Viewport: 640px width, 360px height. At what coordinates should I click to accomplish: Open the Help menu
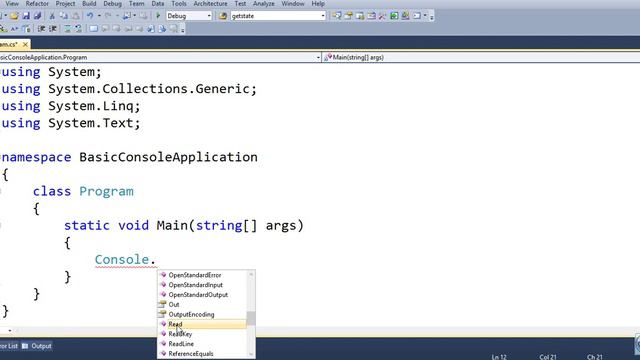pyautogui.click(x=318, y=4)
